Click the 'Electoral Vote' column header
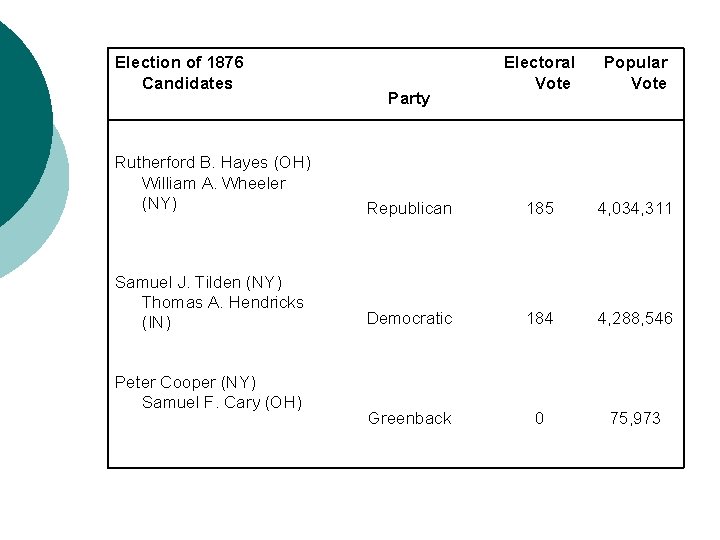 tap(540, 73)
